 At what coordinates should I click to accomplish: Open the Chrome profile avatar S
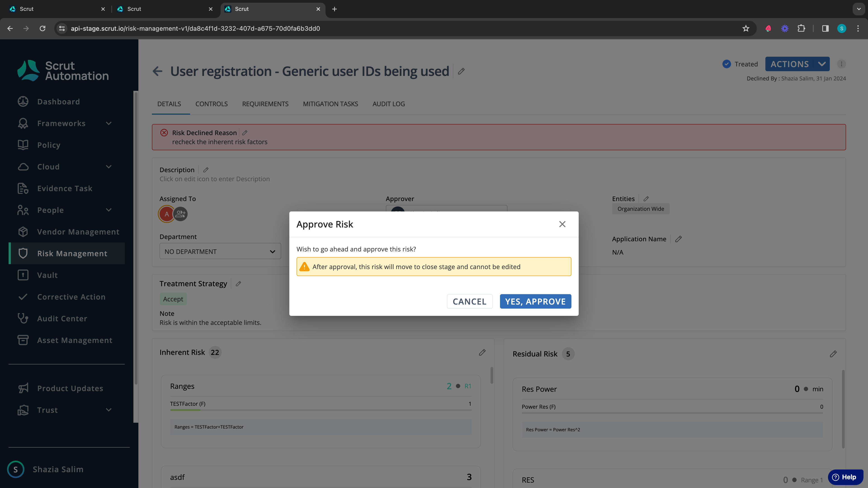[842, 29]
